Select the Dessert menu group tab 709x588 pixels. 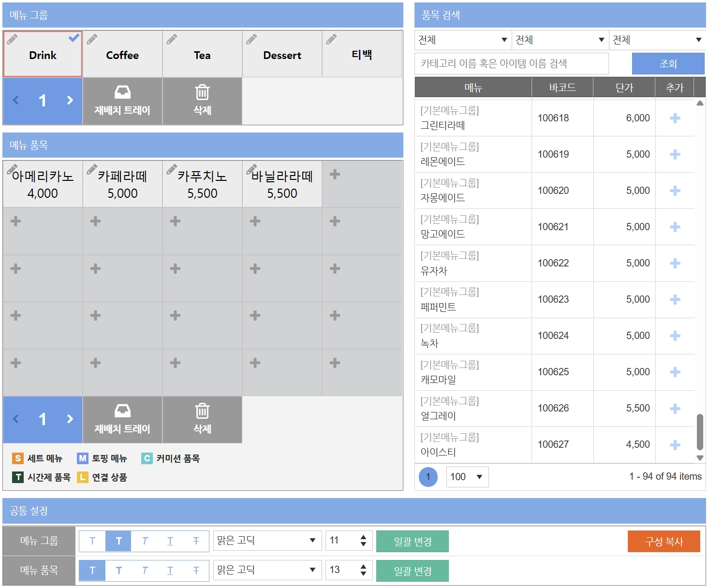pos(282,54)
